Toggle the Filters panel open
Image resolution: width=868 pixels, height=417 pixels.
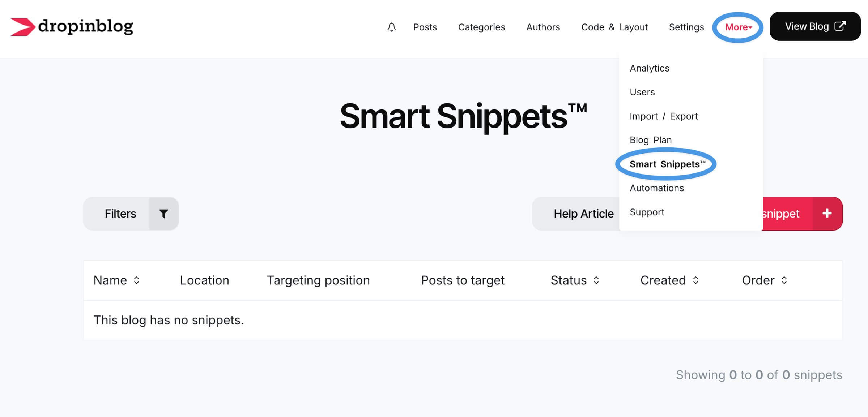coord(120,214)
